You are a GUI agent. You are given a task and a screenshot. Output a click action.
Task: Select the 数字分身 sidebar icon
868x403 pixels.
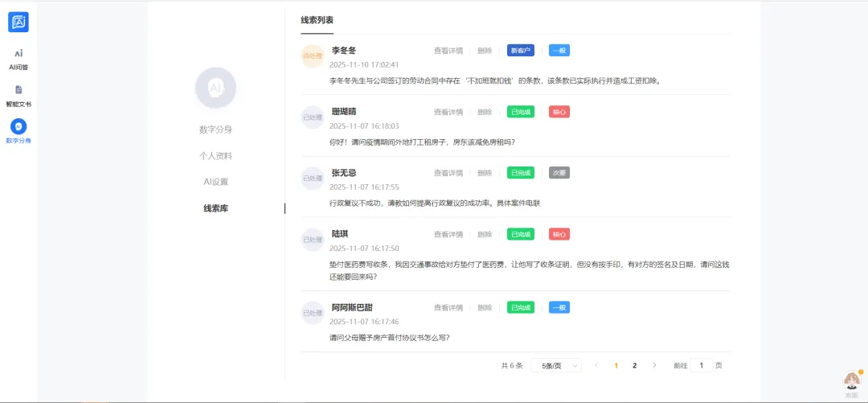point(18,126)
